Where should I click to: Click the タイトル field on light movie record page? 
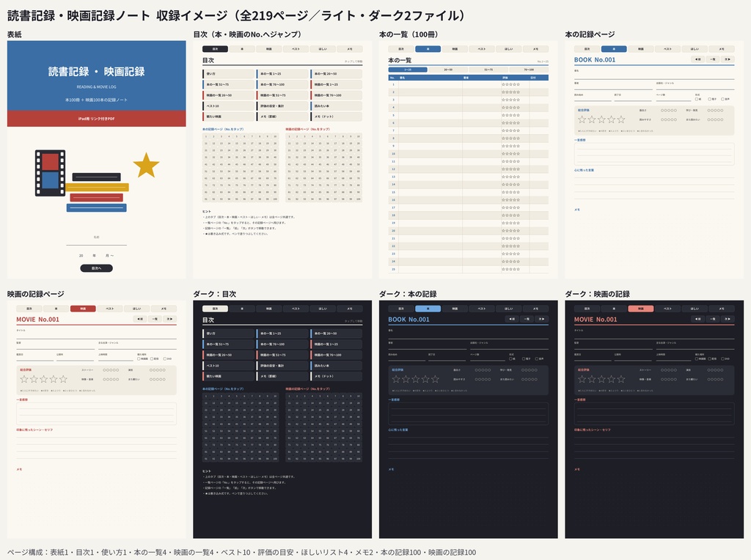click(96, 334)
